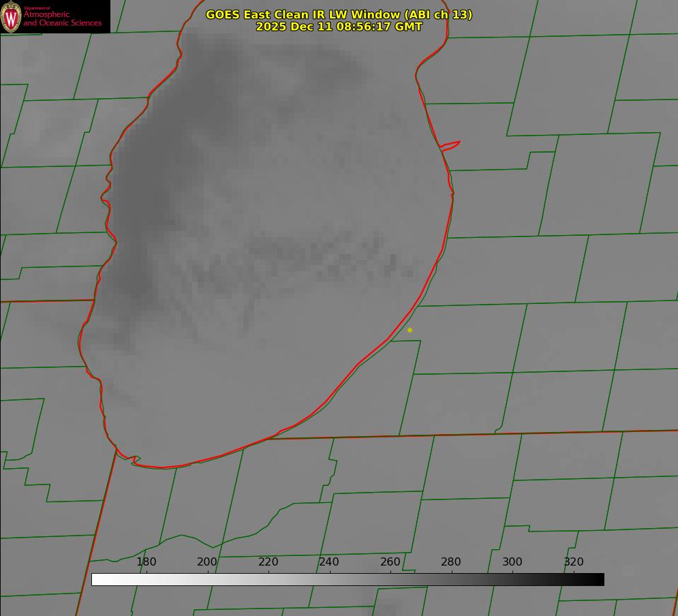Viewport: 678px width, 616px height.
Task: Click the colorbar label '200'
Action: (x=206, y=561)
